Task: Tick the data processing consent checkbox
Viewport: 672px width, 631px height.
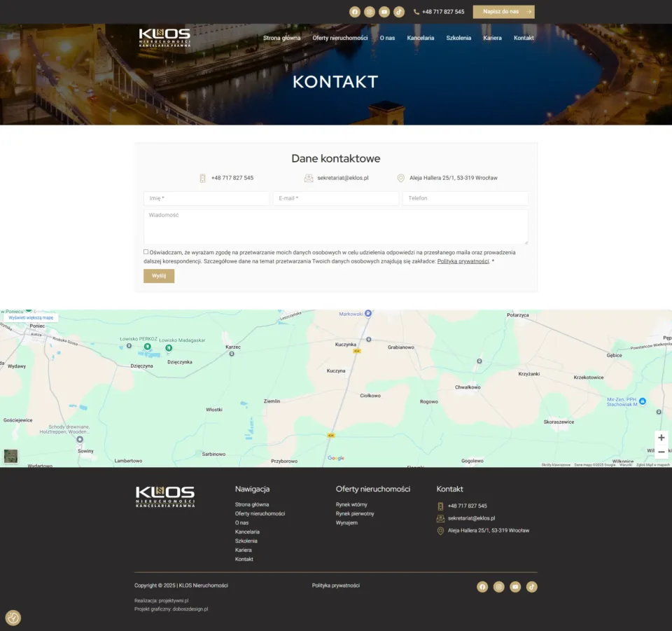Action: (x=146, y=252)
